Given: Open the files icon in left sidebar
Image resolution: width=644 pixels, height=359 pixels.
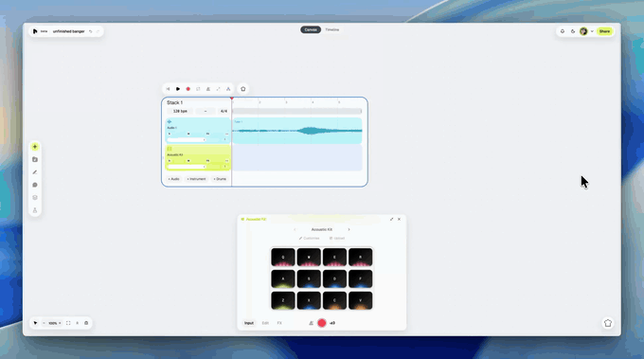Looking at the screenshot, I should 35,159.
